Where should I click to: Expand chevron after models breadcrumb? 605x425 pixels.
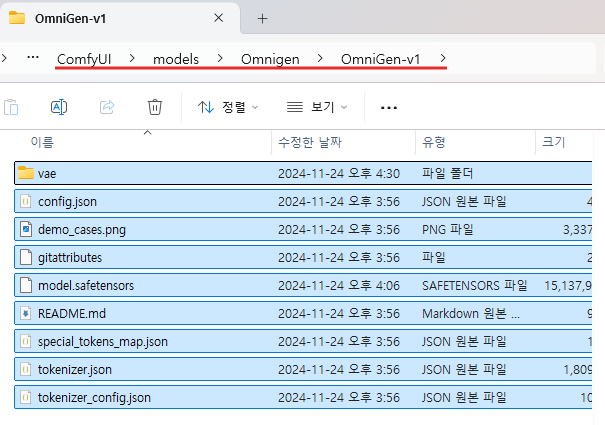[x=220, y=58]
